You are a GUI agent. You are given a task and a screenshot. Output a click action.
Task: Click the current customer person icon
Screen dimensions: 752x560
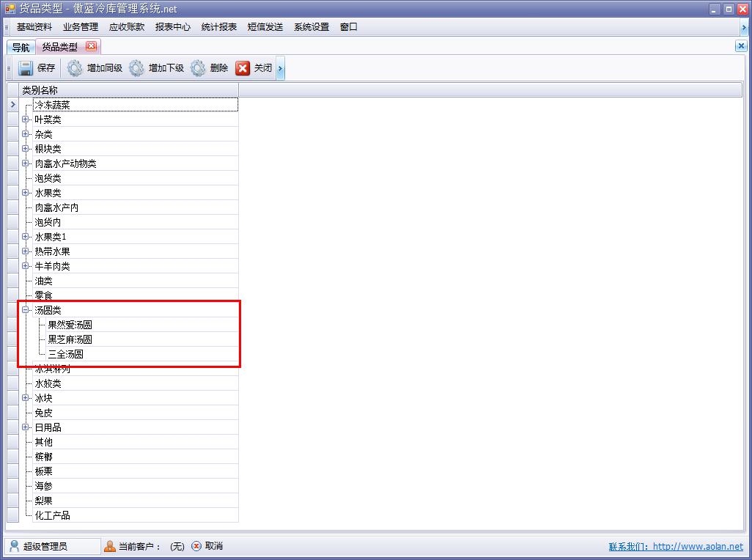click(x=110, y=546)
